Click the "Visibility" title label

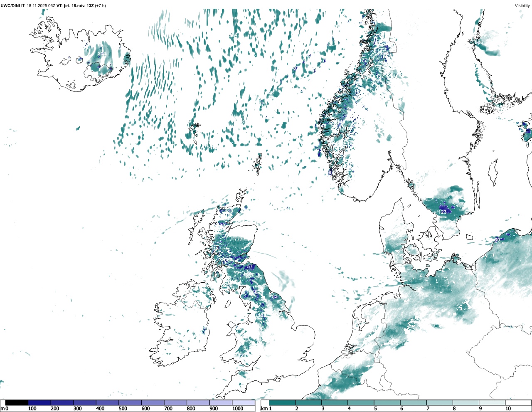pos(522,5)
